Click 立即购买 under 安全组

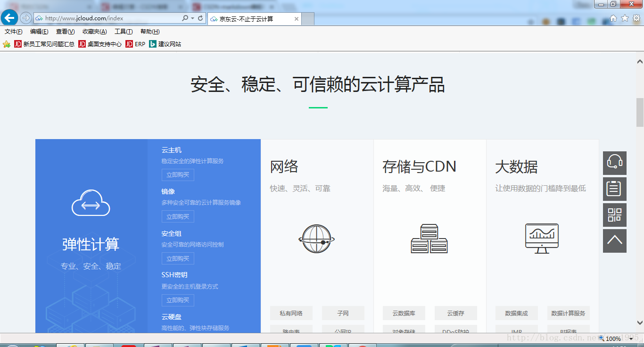(x=178, y=258)
